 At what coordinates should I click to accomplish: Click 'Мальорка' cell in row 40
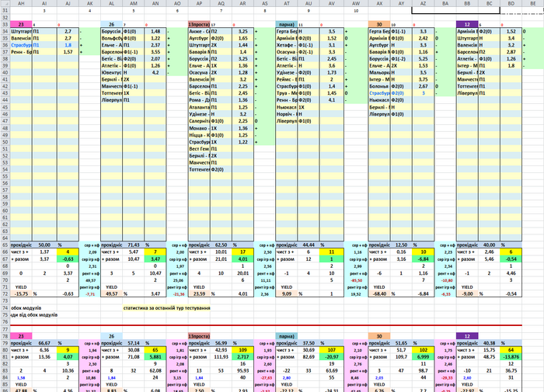pos(379,73)
